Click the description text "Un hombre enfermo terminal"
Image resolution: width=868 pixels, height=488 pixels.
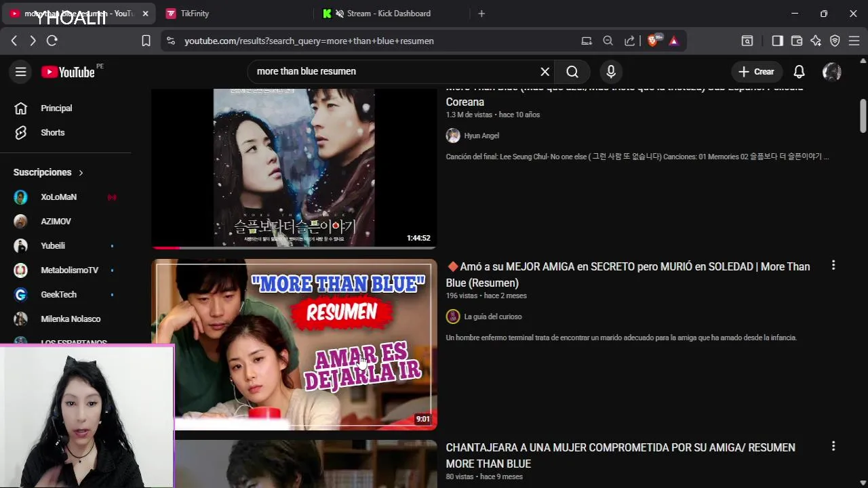pyautogui.click(x=621, y=338)
